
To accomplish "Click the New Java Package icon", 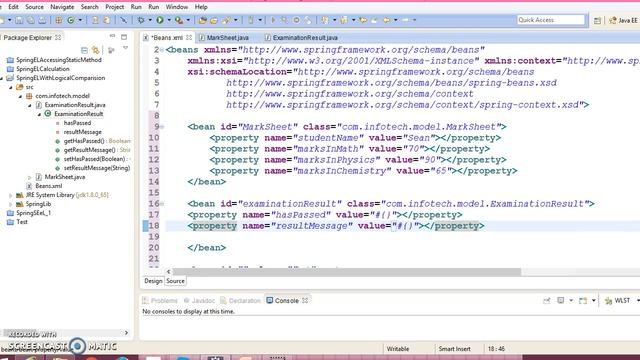I will (59, 20).
